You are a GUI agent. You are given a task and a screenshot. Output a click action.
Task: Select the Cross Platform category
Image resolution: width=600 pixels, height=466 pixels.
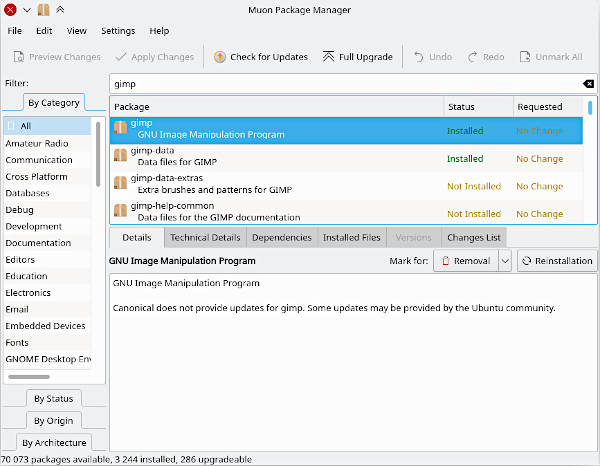coord(47,177)
